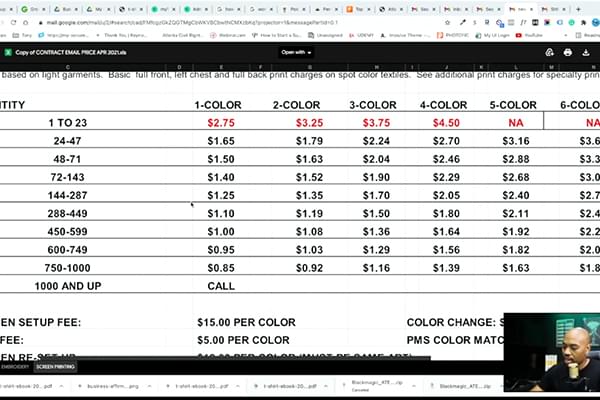Download the file with the download icon
Screen dimensions: 600x400
[x=587, y=51]
